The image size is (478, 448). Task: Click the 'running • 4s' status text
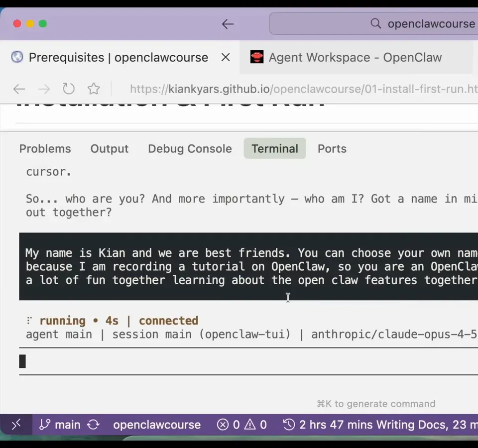pos(79,321)
